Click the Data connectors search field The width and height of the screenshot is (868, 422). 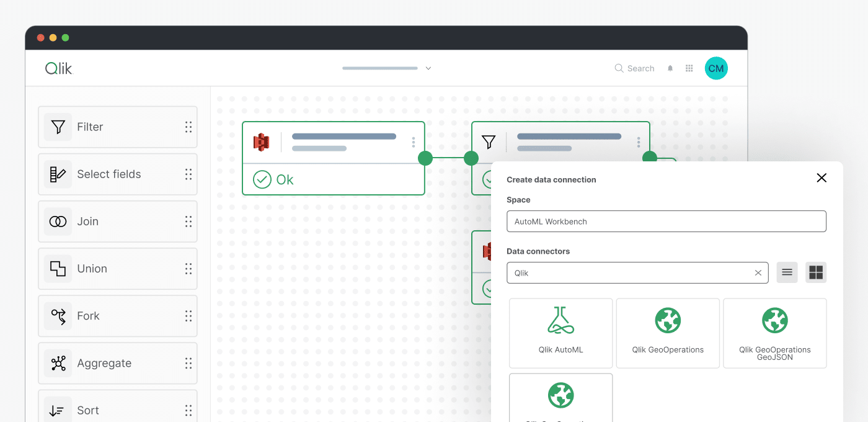(637, 272)
